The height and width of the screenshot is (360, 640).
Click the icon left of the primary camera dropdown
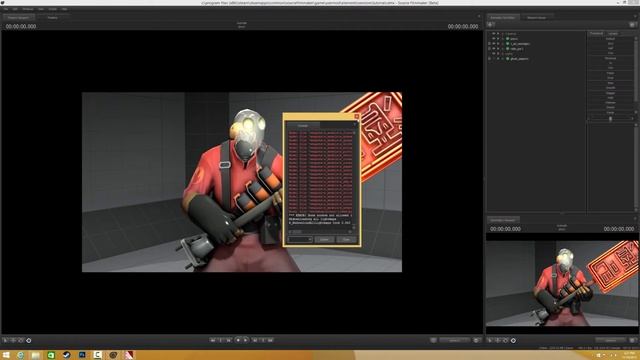click(433, 340)
